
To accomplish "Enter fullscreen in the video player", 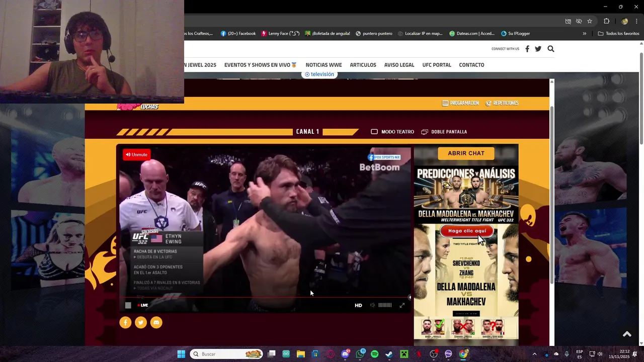I will [x=402, y=305].
